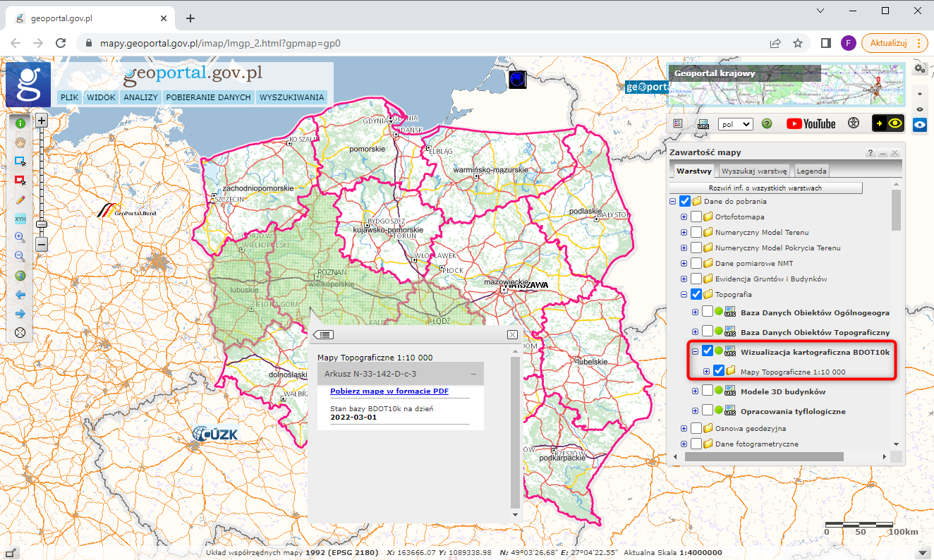The width and height of the screenshot is (934, 560).
Task: Open the WMS service icon
Action: [703, 123]
